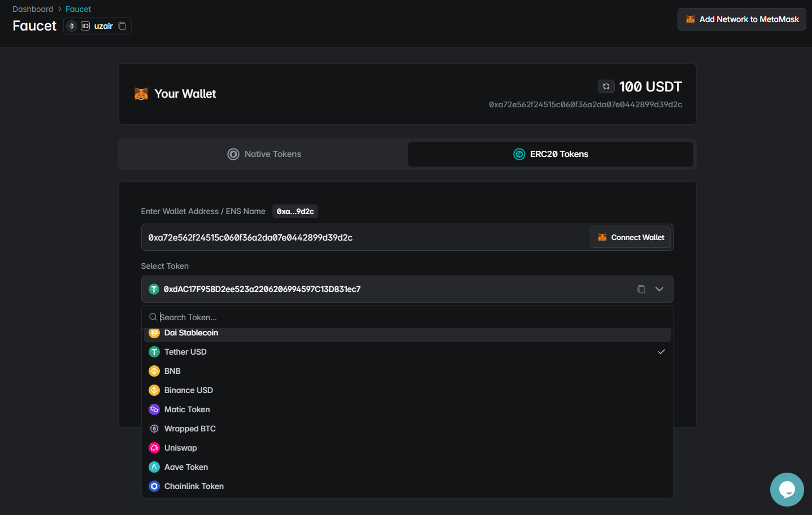
Task: Copy the uzair ID using the copy icon
Action: click(x=122, y=26)
